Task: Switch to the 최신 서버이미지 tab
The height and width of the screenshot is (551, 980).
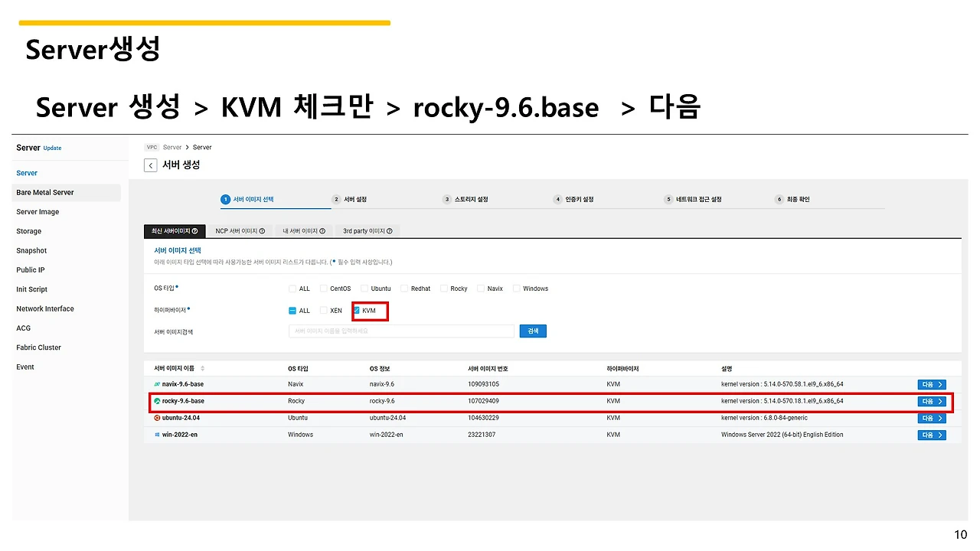Action: pos(175,231)
